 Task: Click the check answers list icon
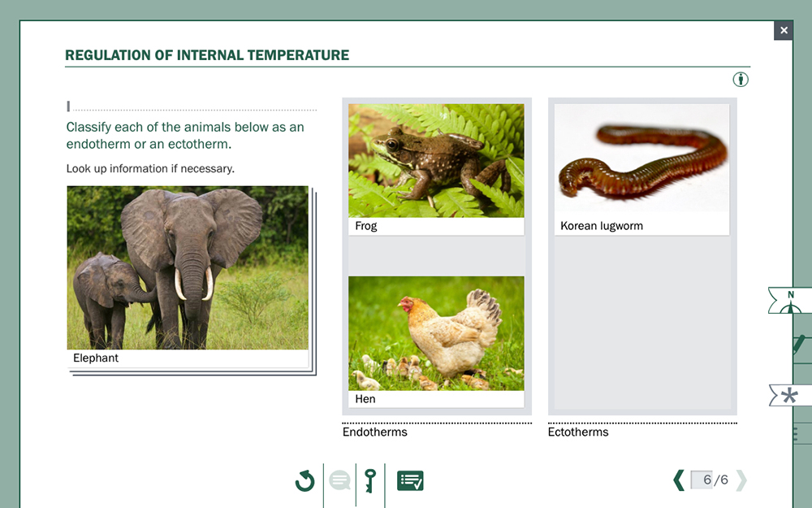click(x=410, y=480)
